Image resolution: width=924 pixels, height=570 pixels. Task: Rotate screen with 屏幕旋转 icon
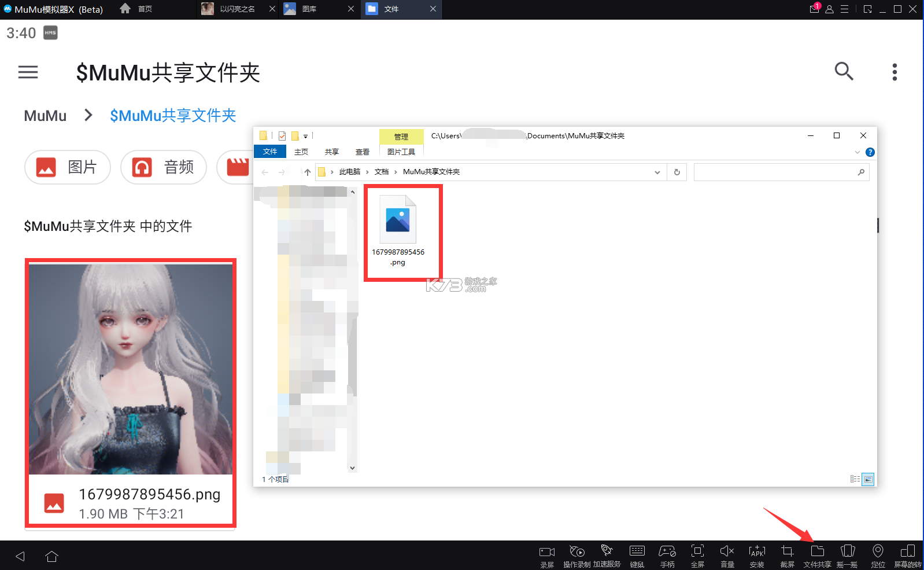(x=908, y=556)
